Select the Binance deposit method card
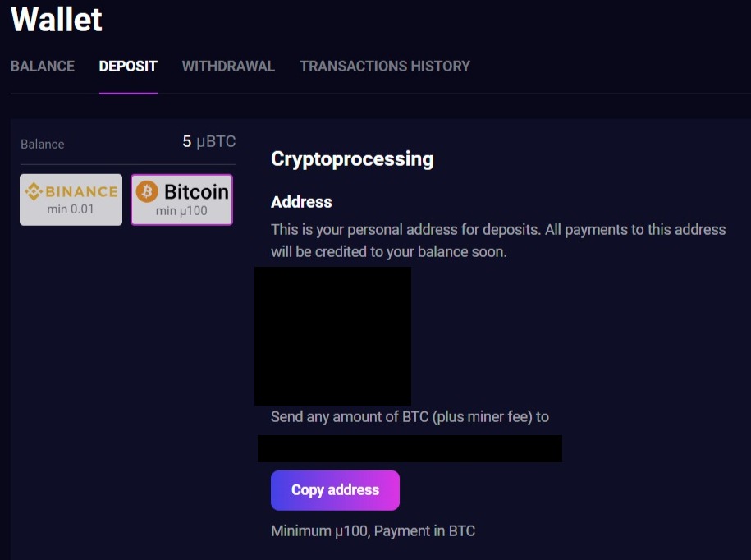751x560 pixels. 71,200
